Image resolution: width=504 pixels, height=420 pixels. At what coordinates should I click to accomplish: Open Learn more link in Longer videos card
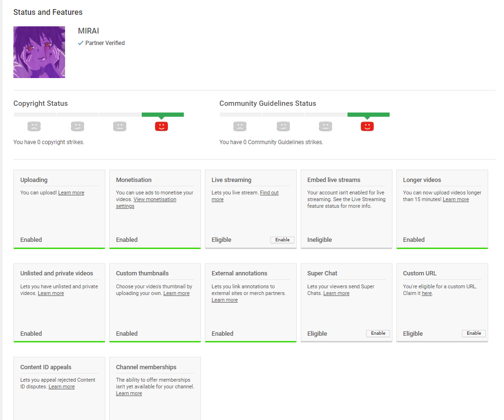tap(456, 199)
